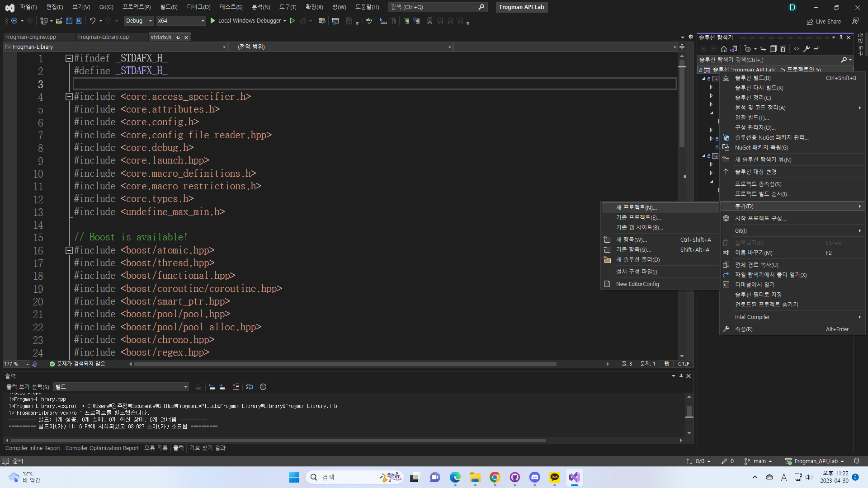
Task: Open Visual Studio from the Windows taskbar
Action: tap(575, 477)
